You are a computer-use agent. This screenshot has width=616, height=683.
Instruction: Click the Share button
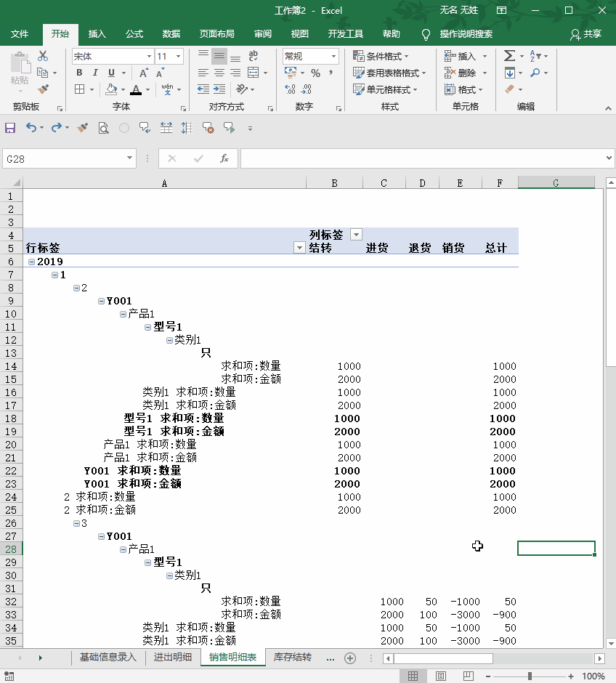(x=586, y=34)
